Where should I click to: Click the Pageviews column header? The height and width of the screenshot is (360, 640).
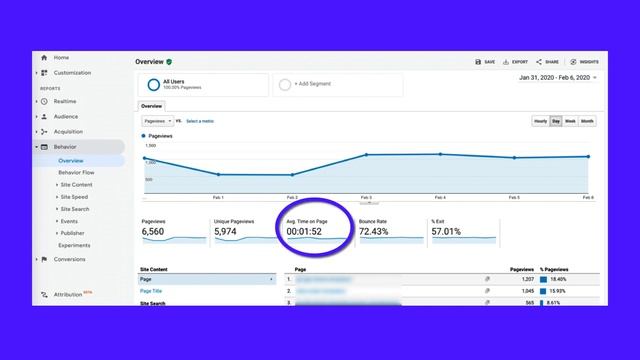point(522,269)
